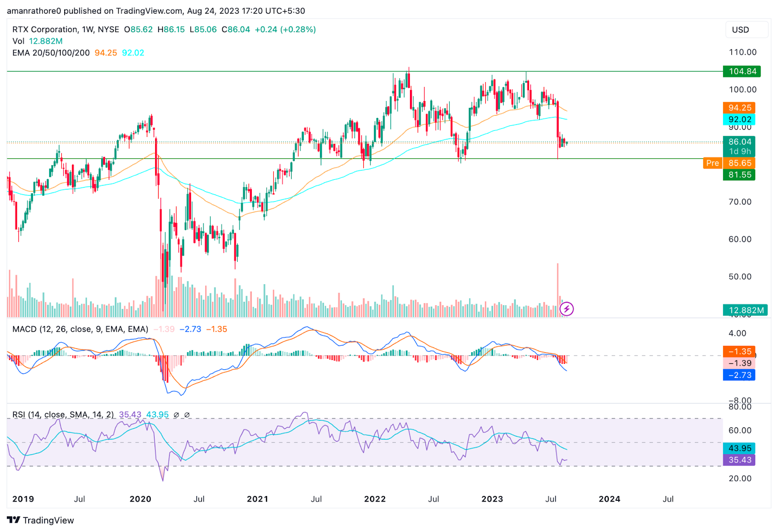Screen dimensions: 778x532
Task: Click the TradingView logo at the bottom
Action: [41, 520]
